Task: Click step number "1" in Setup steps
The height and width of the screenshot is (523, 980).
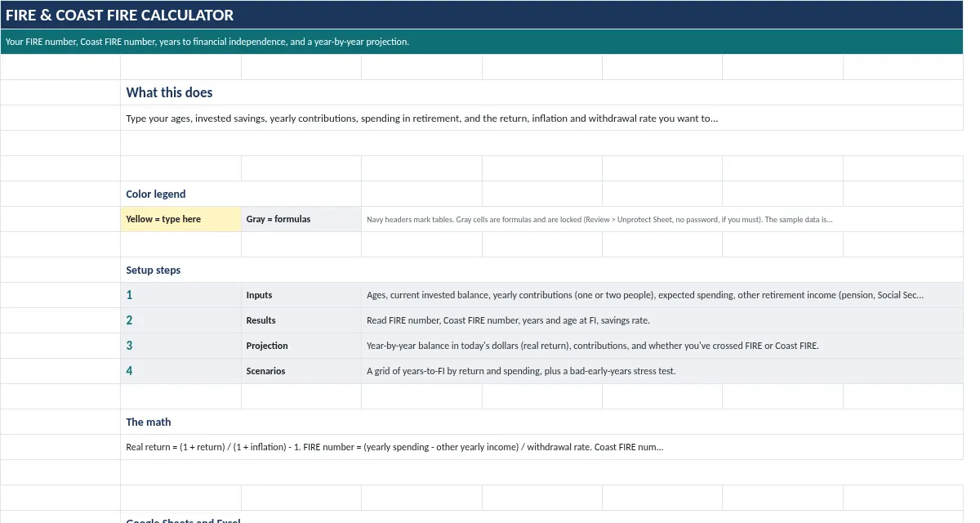Action: click(181, 295)
